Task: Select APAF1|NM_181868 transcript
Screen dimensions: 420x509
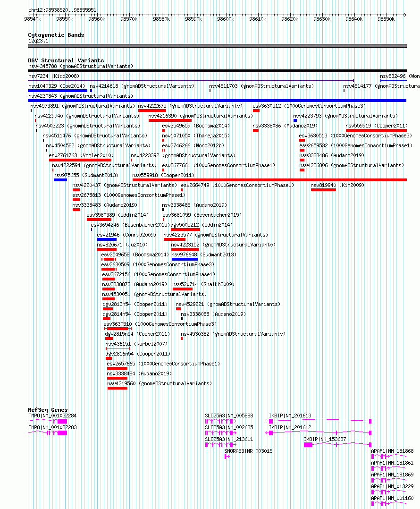Action: click(x=393, y=451)
